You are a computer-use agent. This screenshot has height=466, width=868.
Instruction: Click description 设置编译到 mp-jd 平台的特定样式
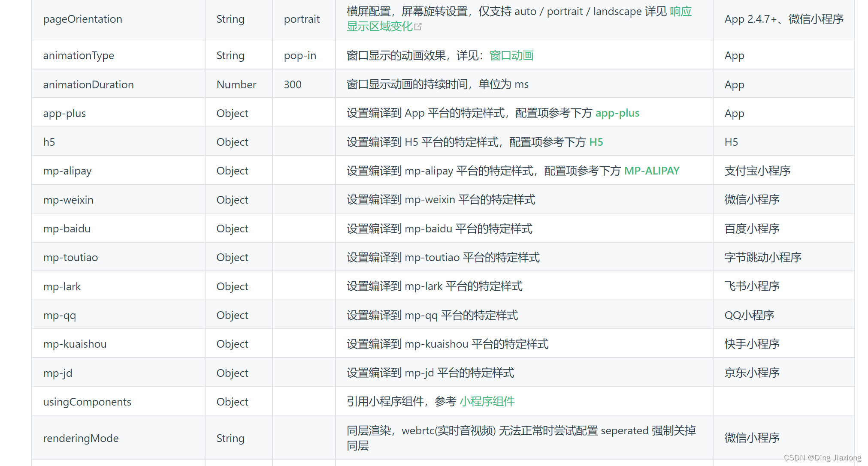coord(430,373)
